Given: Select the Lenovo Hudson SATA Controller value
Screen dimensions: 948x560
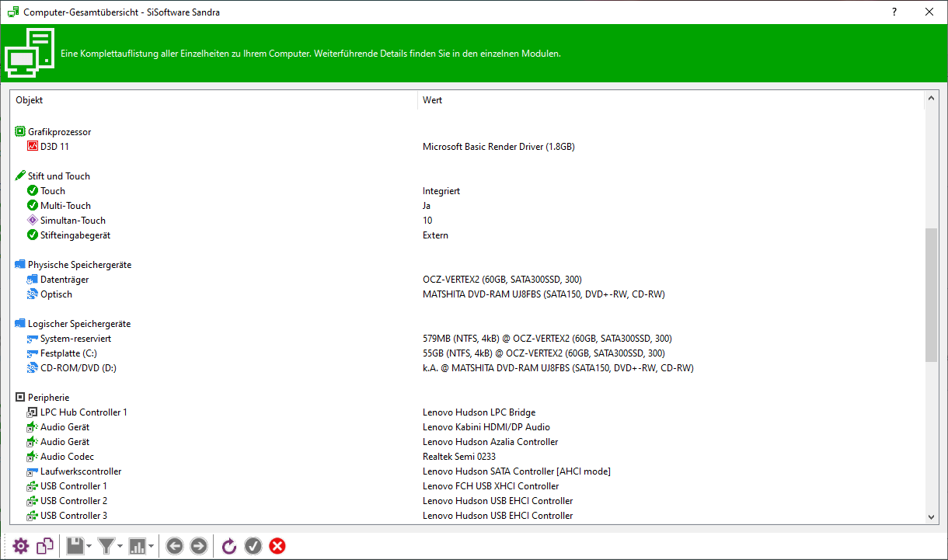Looking at the screenshot, I should point(517,471).
